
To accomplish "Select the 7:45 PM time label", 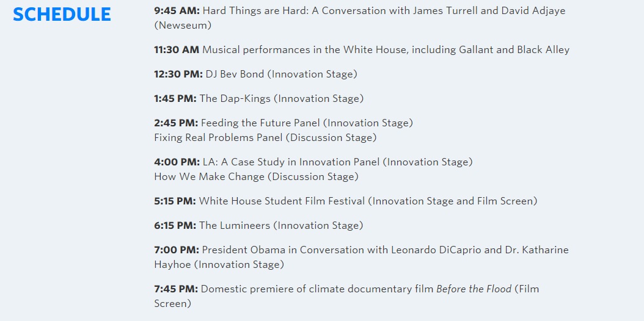I will coord(176,289).
